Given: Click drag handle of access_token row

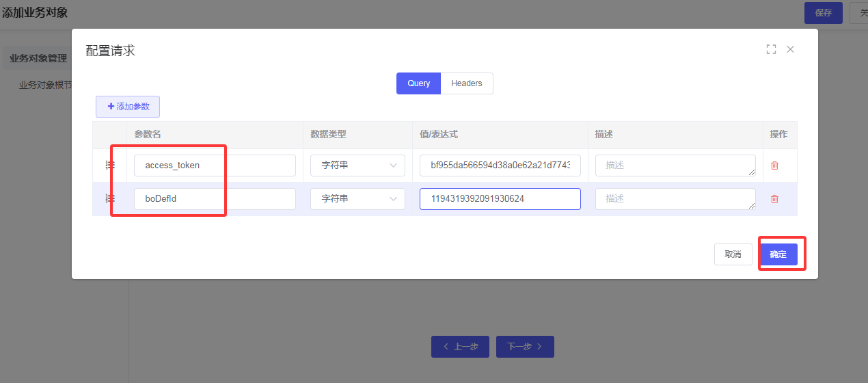Looking at the screenshot, I should coord(109,166).
